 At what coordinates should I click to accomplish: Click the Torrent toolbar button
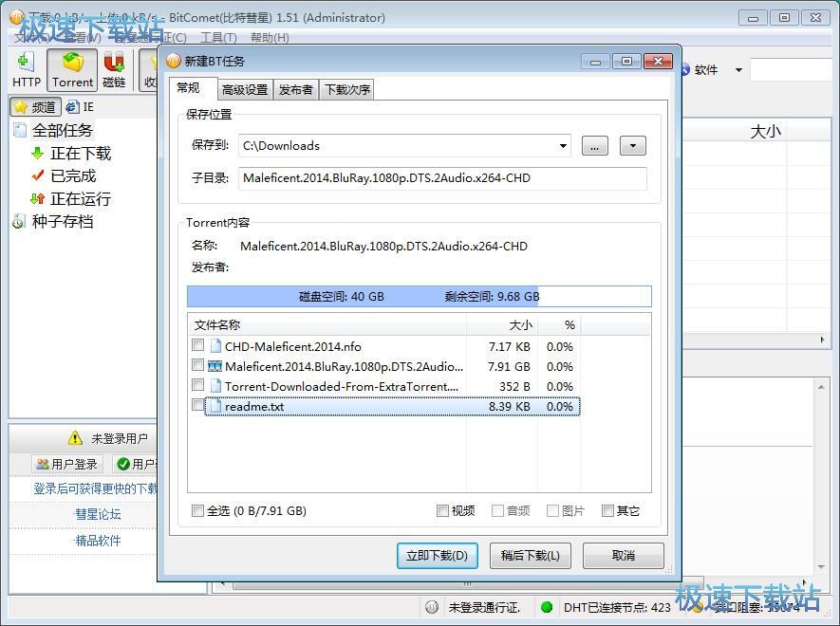click(72, 69)
